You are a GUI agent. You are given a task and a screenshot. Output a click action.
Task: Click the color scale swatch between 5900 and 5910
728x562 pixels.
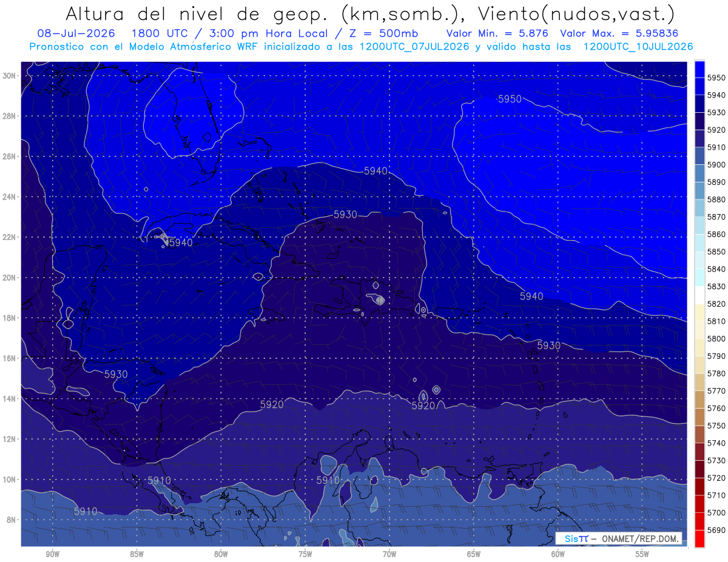coord(699,156)
